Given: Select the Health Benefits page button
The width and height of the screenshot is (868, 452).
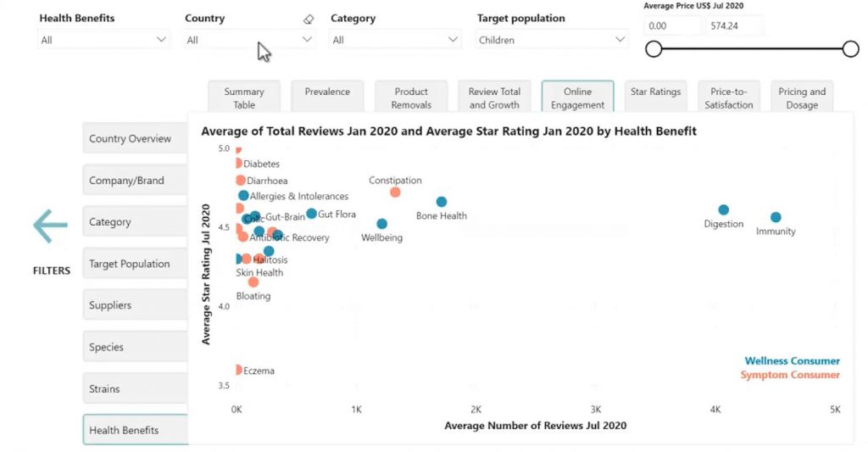Looking at the screenshot, I should (135, 430).
